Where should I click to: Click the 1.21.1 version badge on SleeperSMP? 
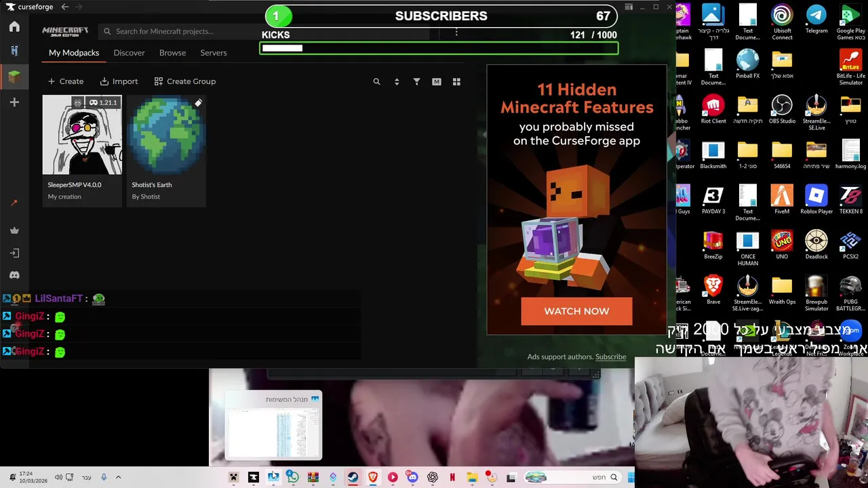[x=103, y=102]
